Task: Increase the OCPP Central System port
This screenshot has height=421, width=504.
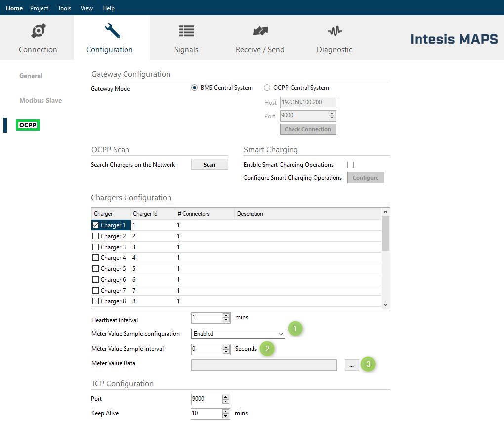Action: pyautogui.click(x=332, y=113)
